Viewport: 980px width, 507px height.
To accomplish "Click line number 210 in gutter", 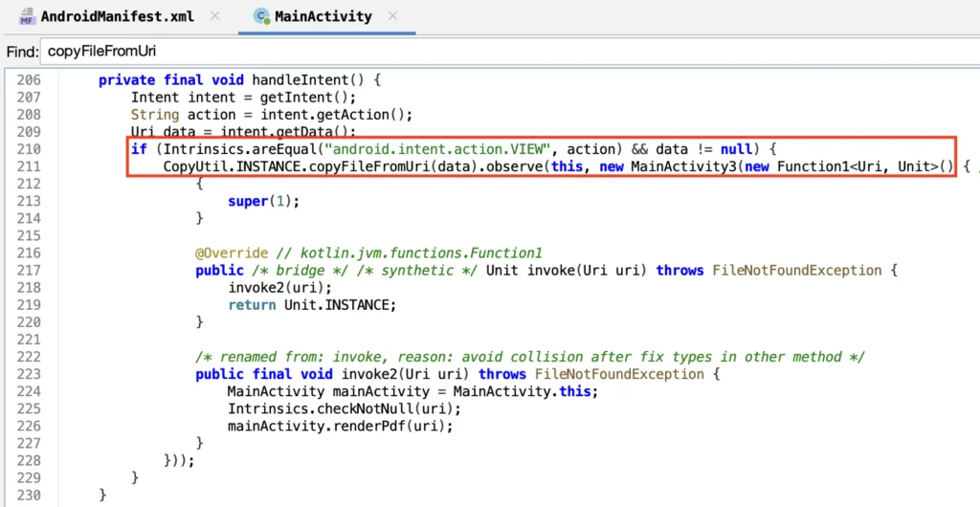I will click(x=29, y=150).
